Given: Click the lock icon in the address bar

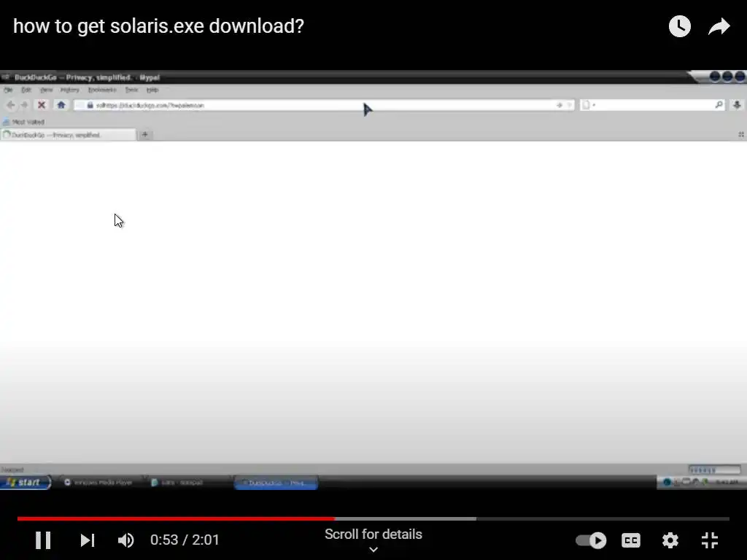Looking at the screenshot, I should pos(90,105).
